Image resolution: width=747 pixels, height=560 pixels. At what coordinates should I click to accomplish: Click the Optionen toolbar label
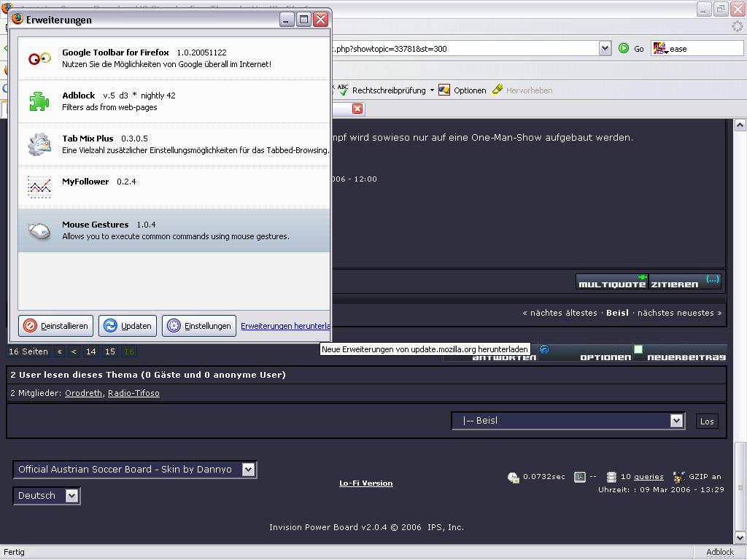[x=470, y=90]
